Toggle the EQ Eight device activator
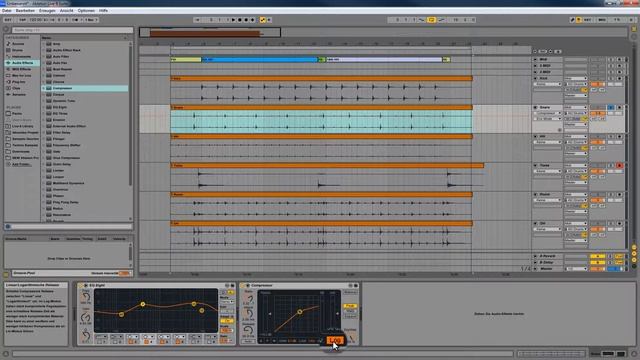The width and height of the screenshot is (640, 360). (x=81, y=285)
